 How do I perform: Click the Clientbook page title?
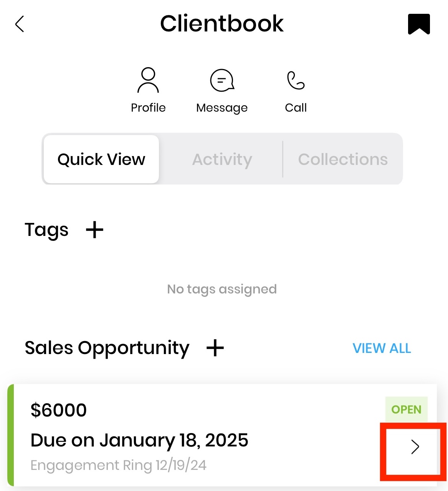click(x=222, y=24)
